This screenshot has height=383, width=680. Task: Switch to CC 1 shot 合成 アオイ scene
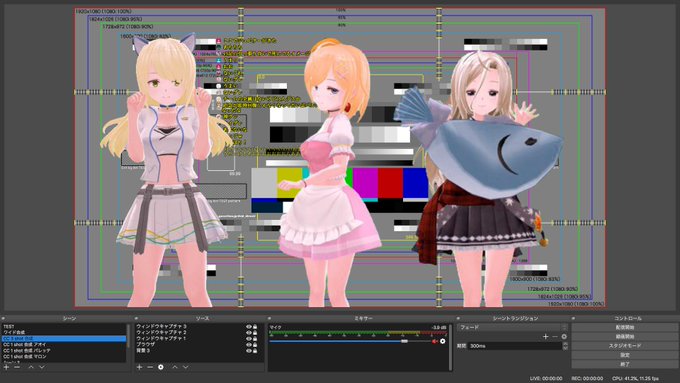coord(64,345)
